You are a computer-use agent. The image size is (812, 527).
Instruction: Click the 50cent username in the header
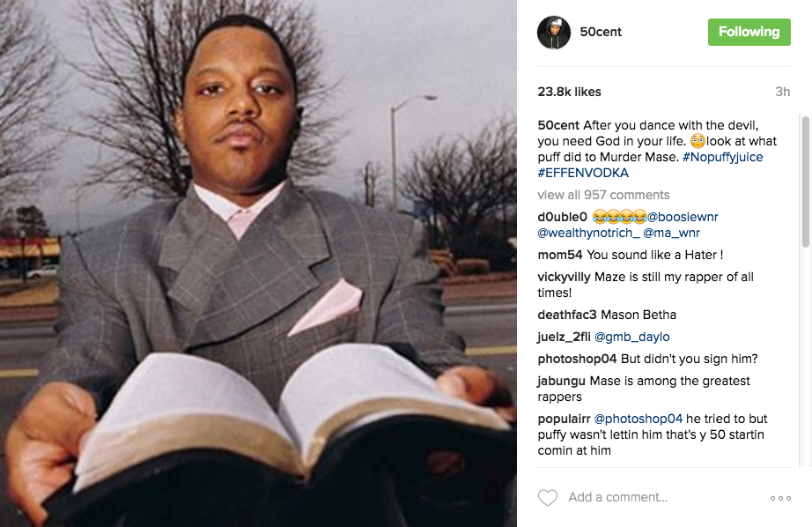click(x=601, y=32)
